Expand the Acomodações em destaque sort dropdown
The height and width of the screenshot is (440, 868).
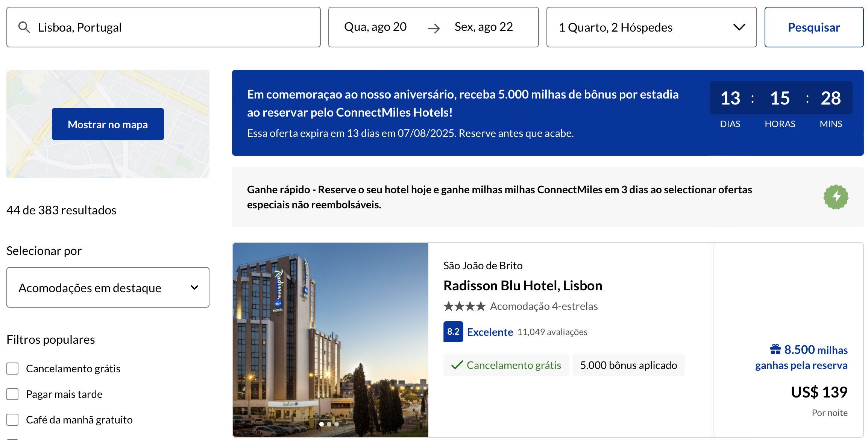point(108,287)
